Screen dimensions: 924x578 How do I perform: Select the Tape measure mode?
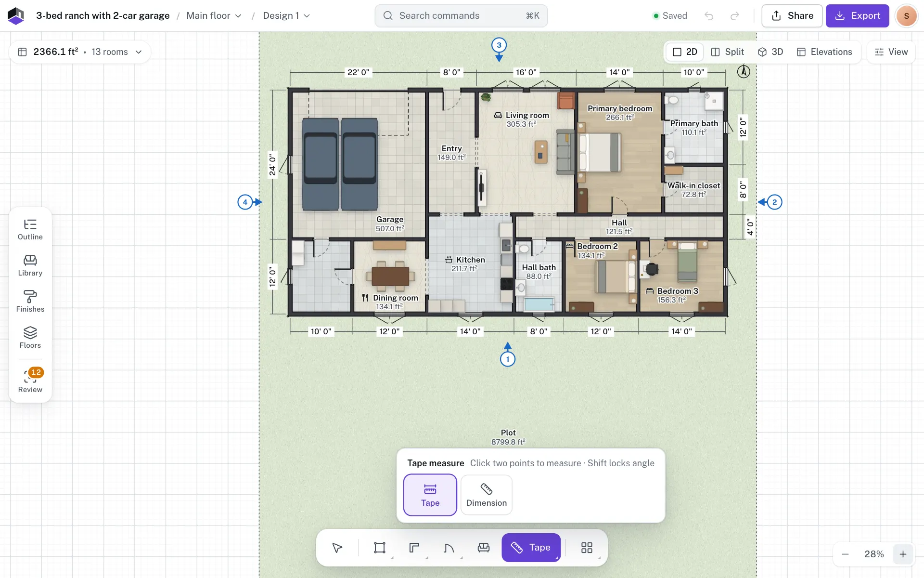coord(430,495)
